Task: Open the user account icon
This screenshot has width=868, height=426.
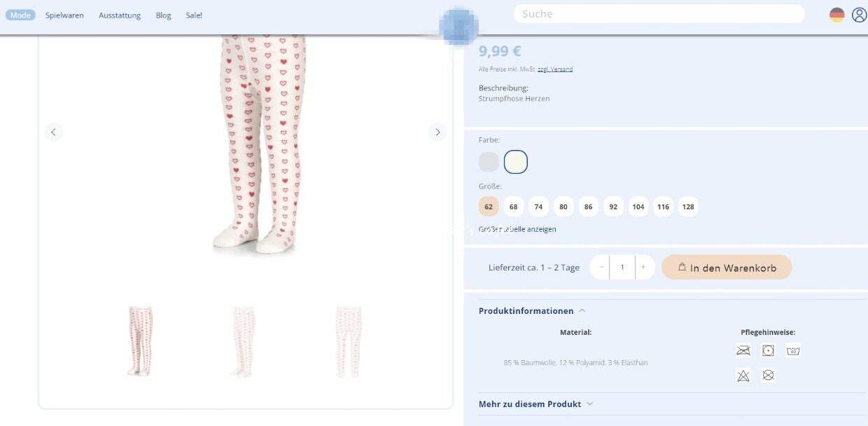Action: click(859, 15)
